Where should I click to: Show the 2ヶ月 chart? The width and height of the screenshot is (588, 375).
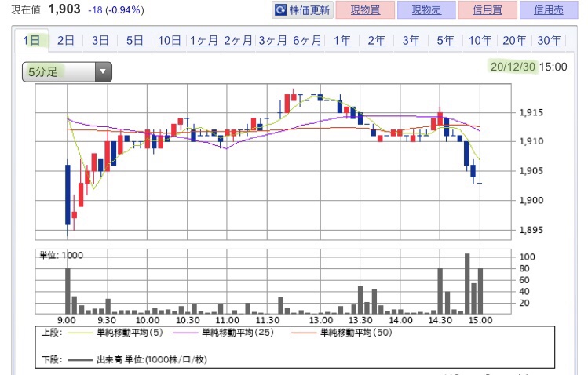pos(238,41)
